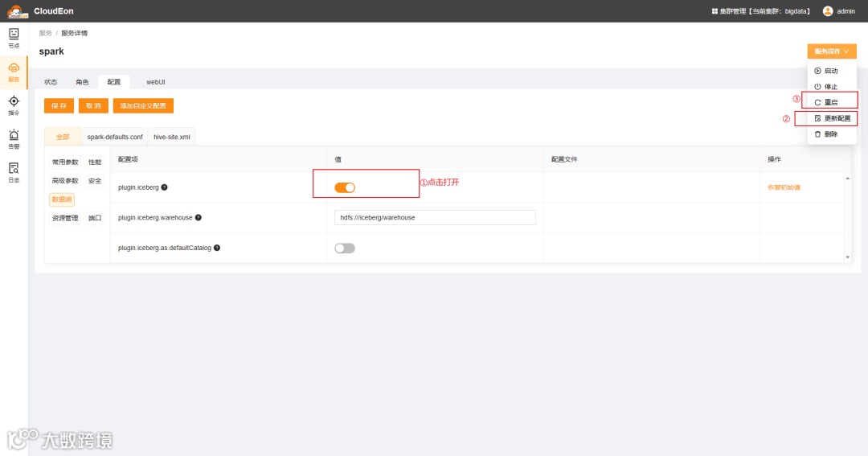Filter by 端口 tag

coord(95,218)
